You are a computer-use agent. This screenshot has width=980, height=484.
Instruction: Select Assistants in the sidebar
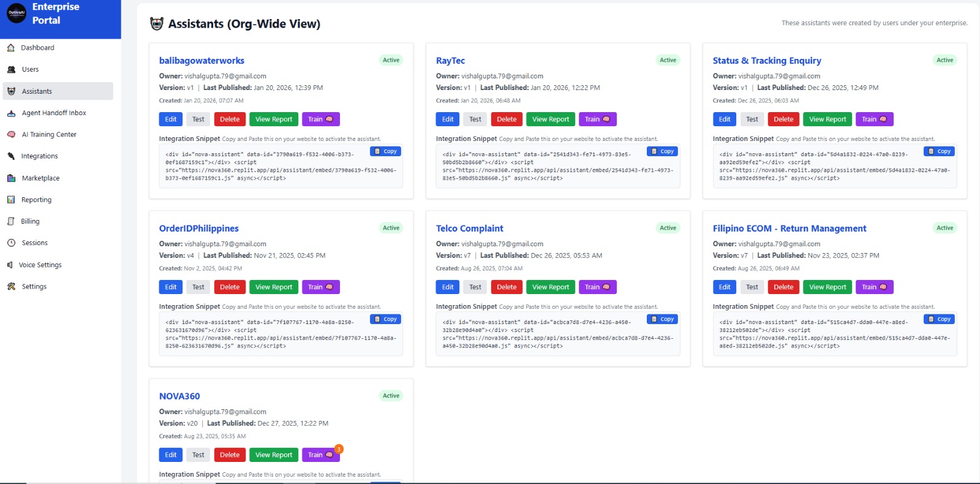58,91
